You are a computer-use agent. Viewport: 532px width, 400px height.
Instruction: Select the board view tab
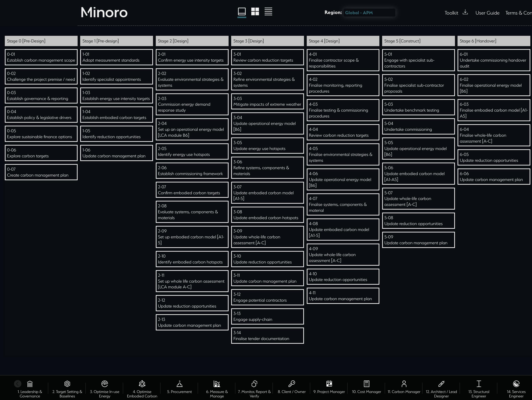[242, 11]
